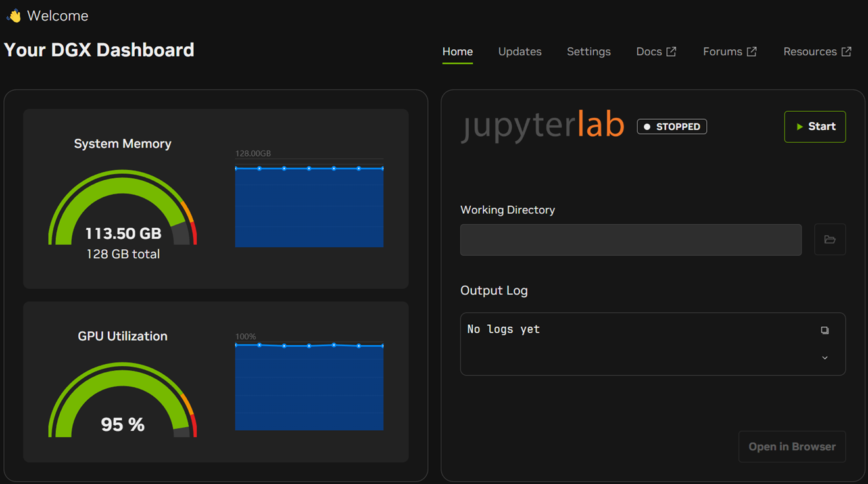
Task: Click the Your DGX Dashboard heading
Action: pyautogui.click(x=99, y=50)
